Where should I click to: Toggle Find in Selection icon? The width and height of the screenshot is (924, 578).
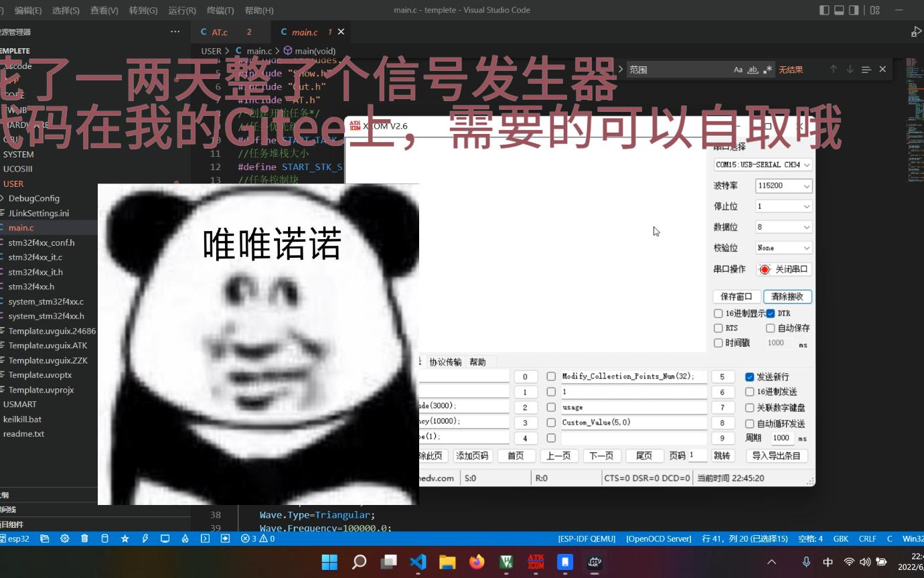[x=866, y=70]
